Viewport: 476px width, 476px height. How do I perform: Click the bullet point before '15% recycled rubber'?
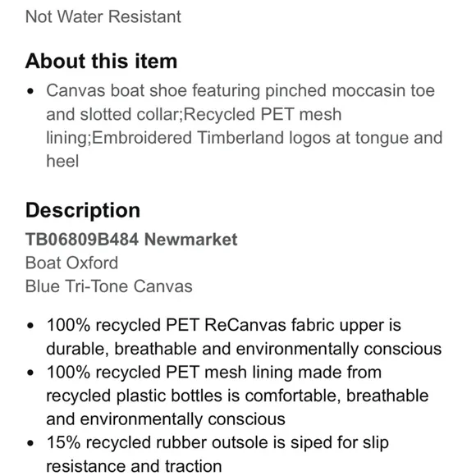(x=30, y=443)
